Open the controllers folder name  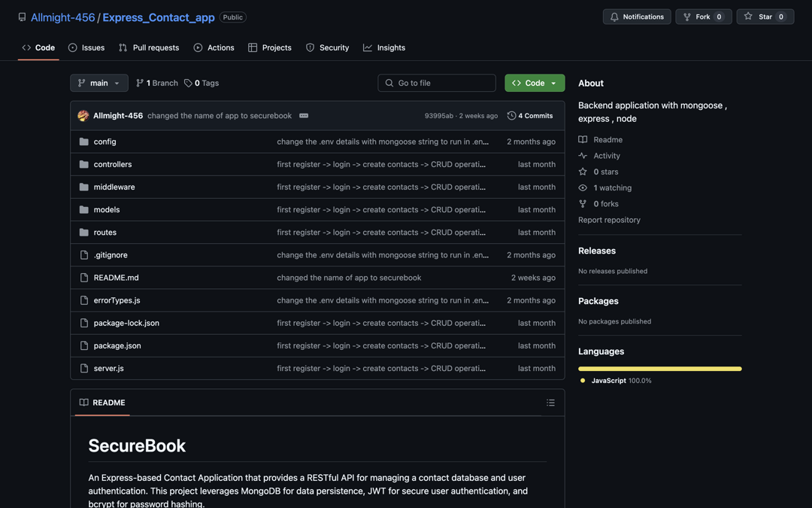[x=112, y=164]
